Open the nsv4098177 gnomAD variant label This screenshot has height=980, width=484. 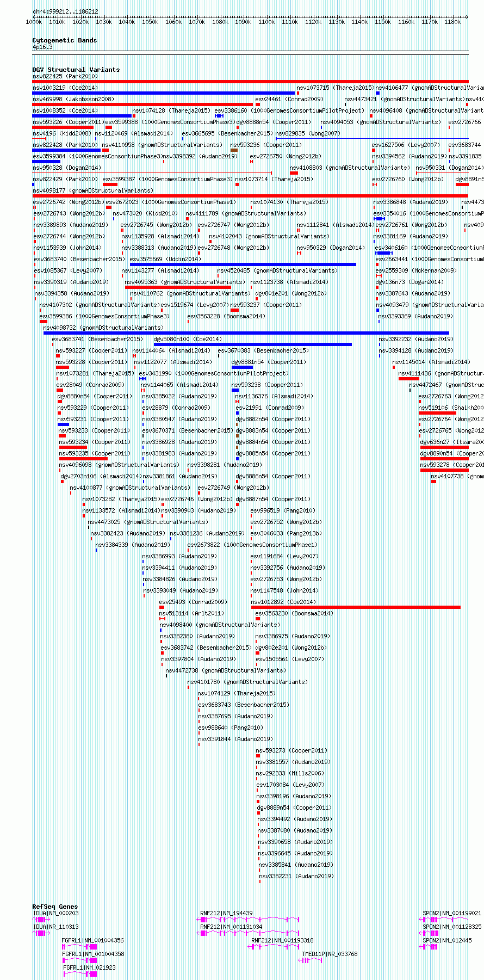pyautogui.click(x=93, y=191)
